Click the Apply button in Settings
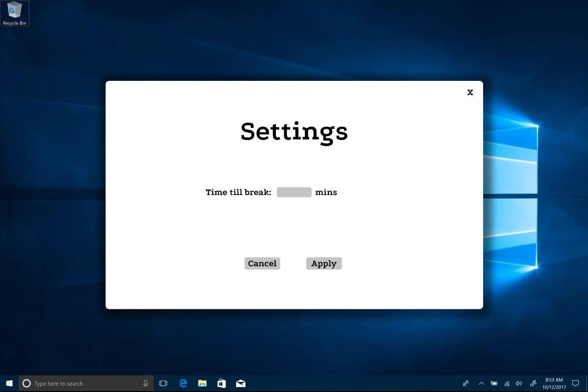Image resolution: width=588 pixels, height=392 pixels. (x=324, y=264)
